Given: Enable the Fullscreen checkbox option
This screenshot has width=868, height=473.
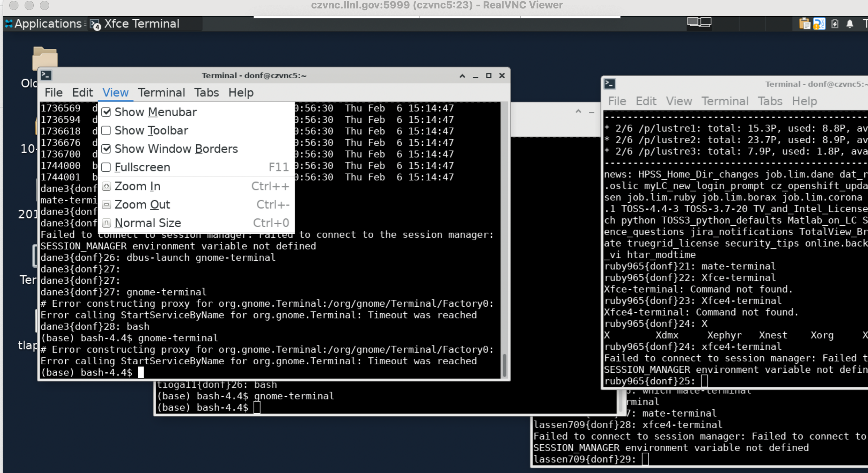Looking at the screenshot, I should click(x=106, y=167).
